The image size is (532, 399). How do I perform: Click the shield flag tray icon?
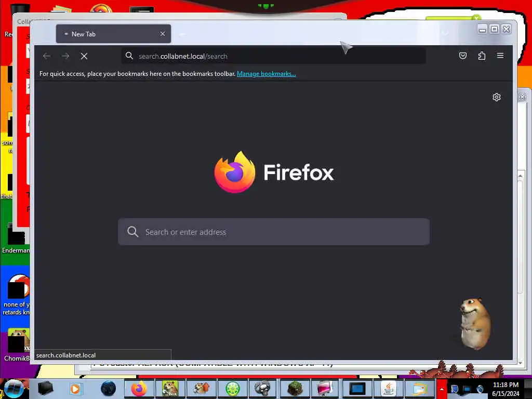(x=454, y=389)
